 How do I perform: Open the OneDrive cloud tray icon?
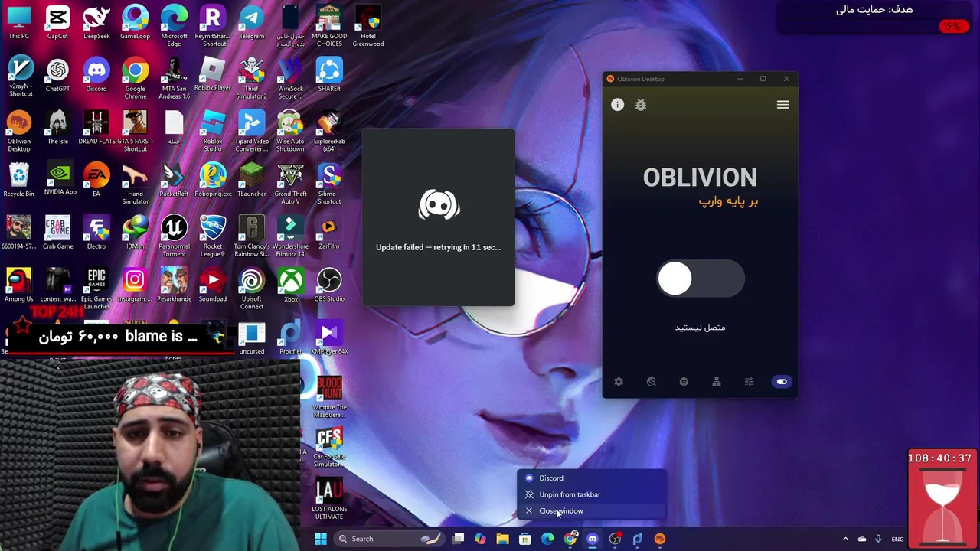862,539
